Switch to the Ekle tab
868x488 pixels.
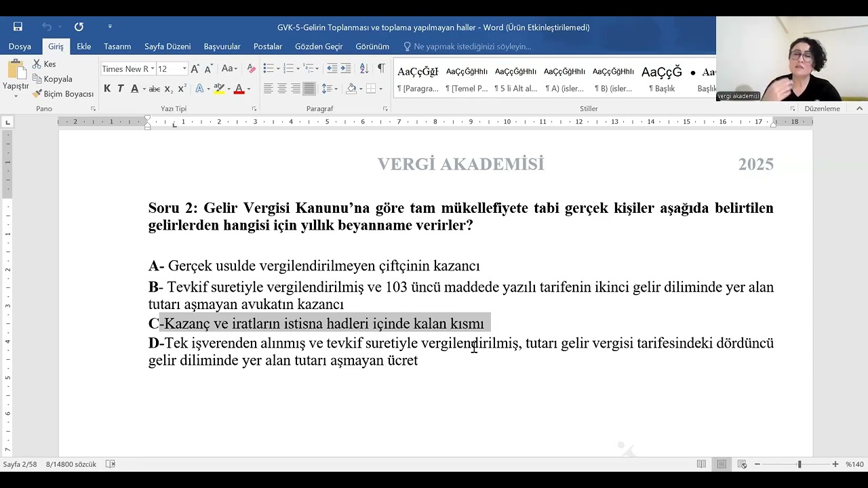(83, 47)
